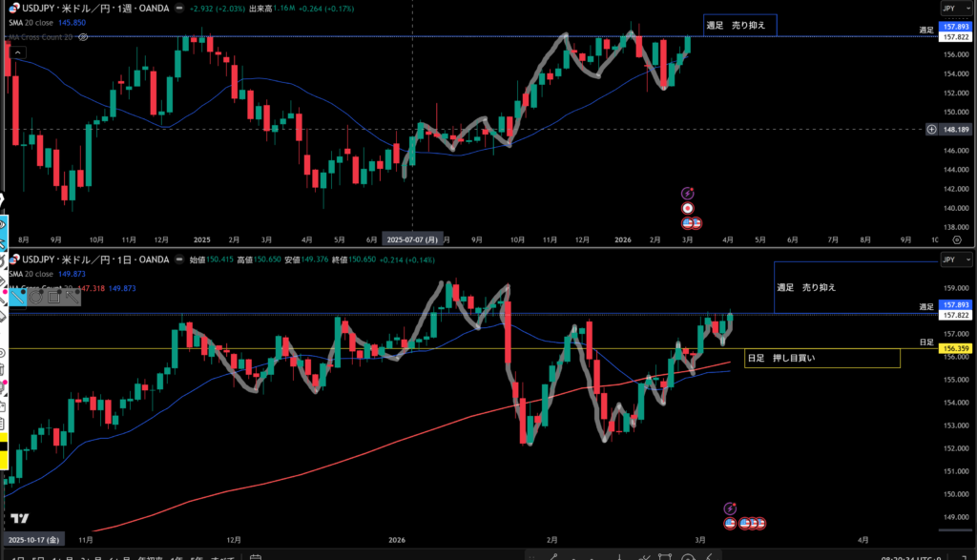Click the 2025-07-07 date label on weekly time axis

(411, 240)
